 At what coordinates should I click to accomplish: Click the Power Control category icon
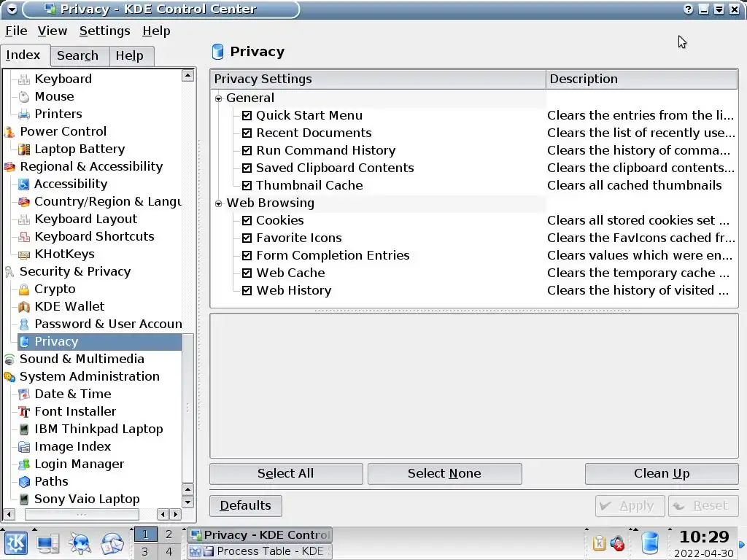click(9, 131)
